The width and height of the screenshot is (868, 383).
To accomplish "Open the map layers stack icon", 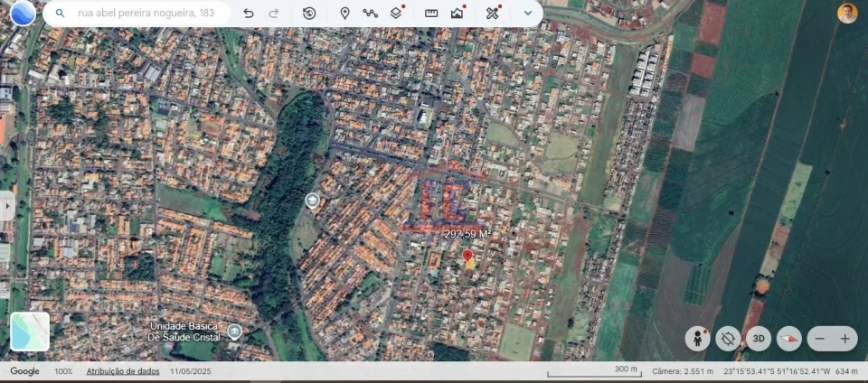I will tap(396, 14).
